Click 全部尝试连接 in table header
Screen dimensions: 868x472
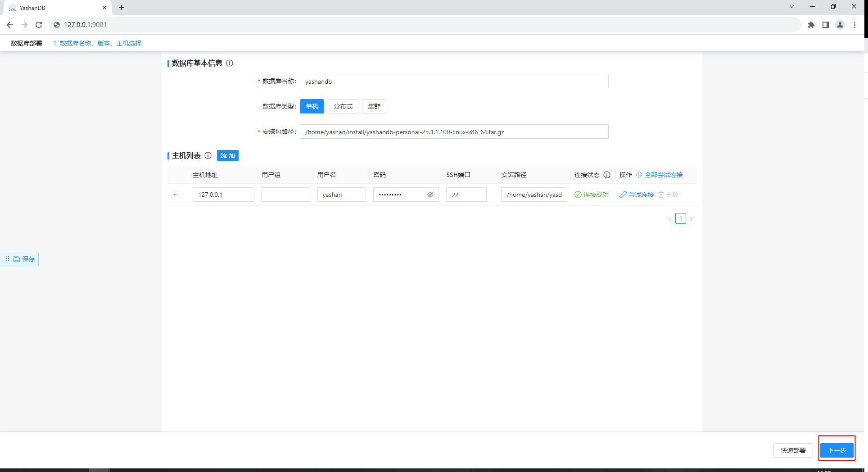(x=659, y=175)
